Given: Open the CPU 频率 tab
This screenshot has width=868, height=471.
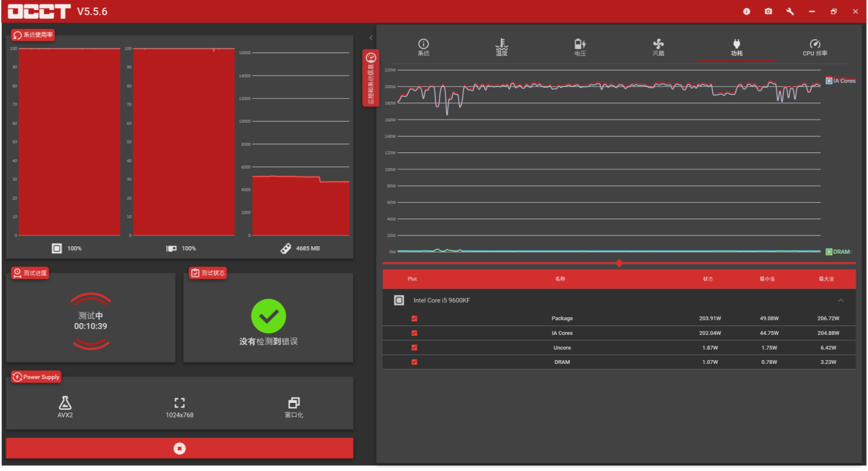Looking at the screenshot, I should 815,47.
